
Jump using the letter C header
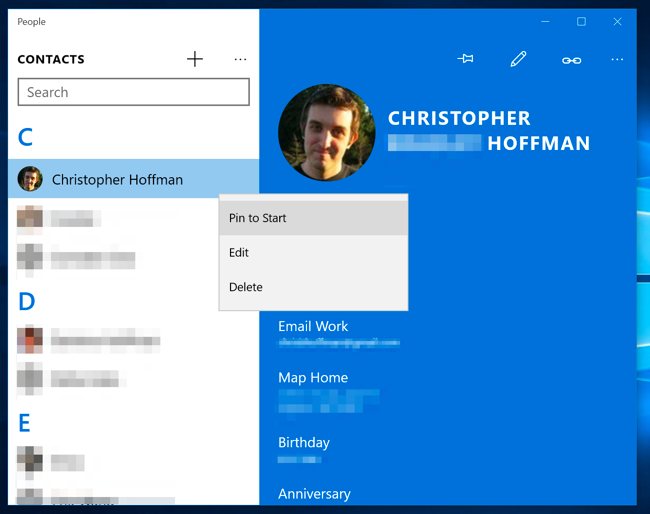point(25,137)
